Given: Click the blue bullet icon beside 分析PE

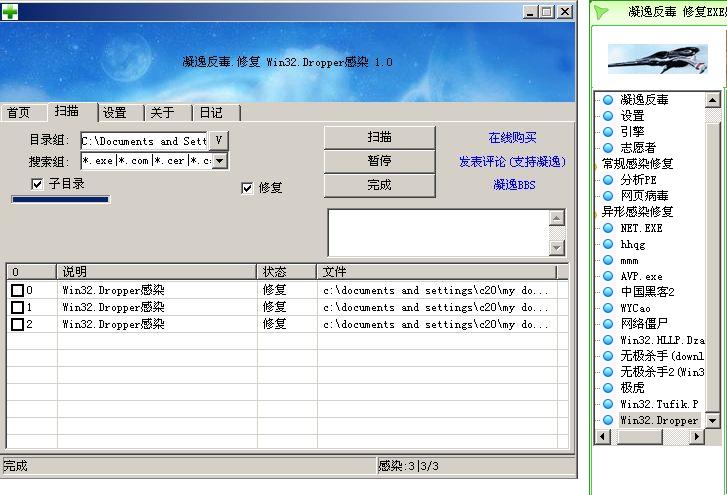Looking at the screenshot, I should click(608, 180).
